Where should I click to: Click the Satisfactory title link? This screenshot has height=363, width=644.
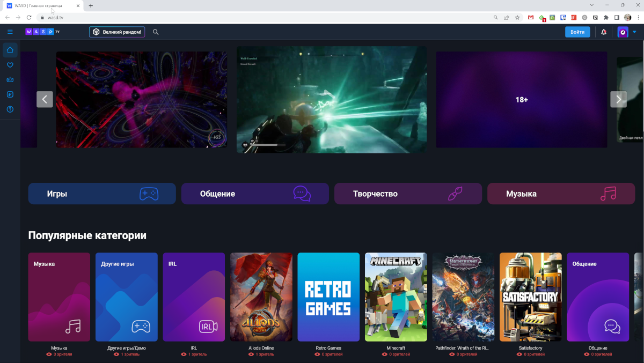[531, 348]
